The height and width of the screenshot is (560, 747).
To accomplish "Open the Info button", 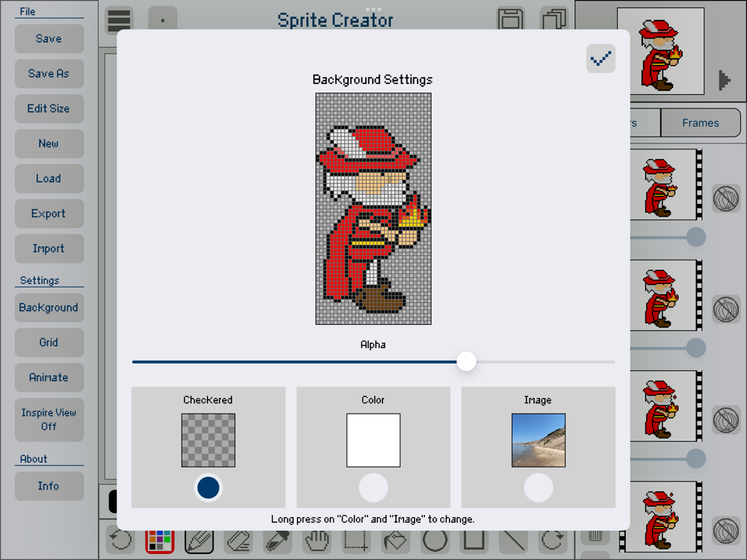I will coord(49,486).
